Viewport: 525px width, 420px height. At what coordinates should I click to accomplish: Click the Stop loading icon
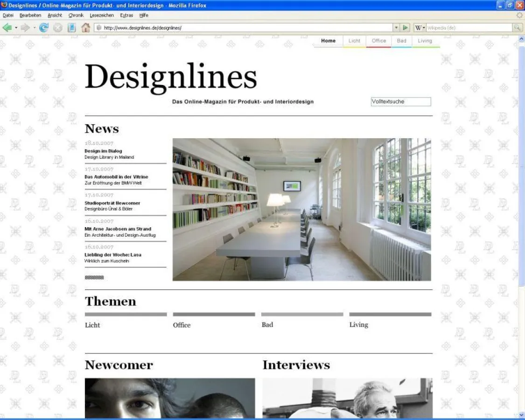click(57, 28)
